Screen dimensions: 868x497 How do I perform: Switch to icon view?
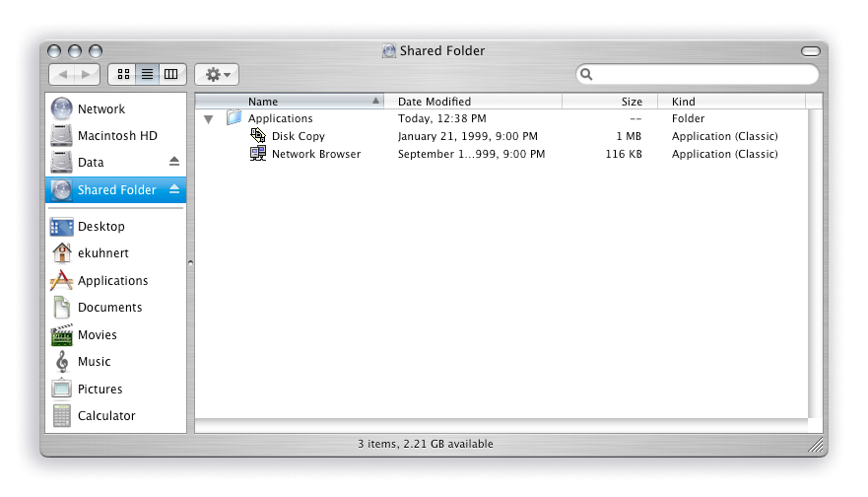tap(123, 74)
